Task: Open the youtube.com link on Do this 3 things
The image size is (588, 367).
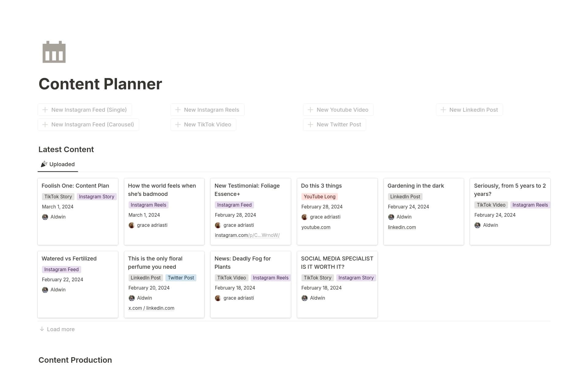Action: [316, 227]
